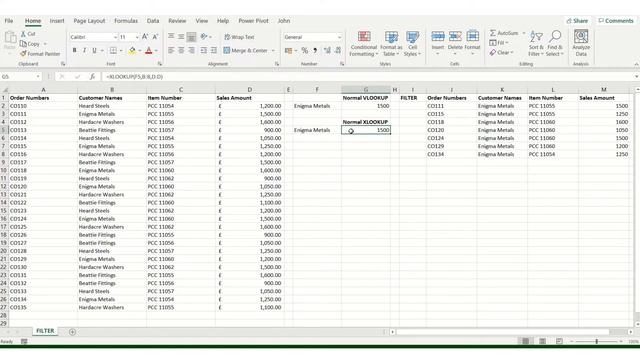Switch to Page Layout view button

click(x=542, y=341)
